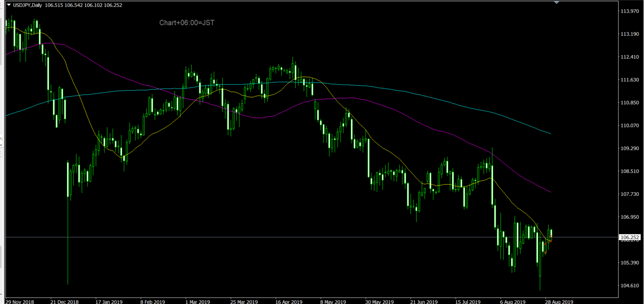Click the 17 Jan 2019 date label
The image size is (644, 304).
tap(109, 302)
